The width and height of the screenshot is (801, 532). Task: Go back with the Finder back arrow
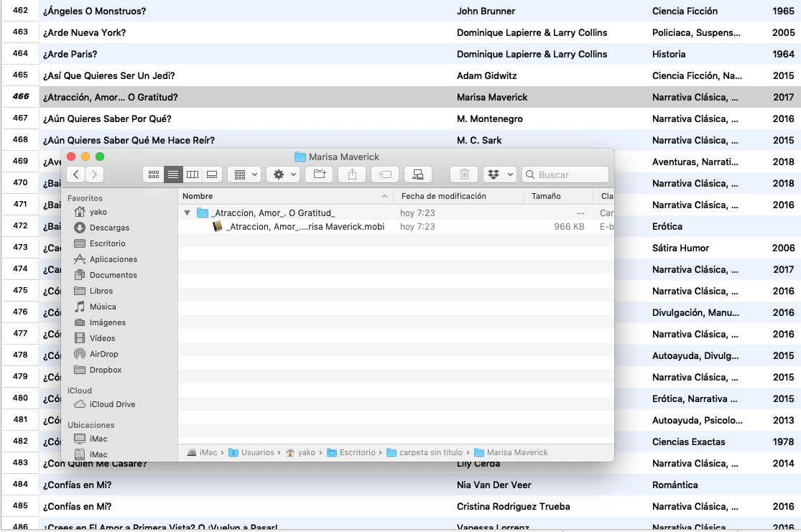75,174
